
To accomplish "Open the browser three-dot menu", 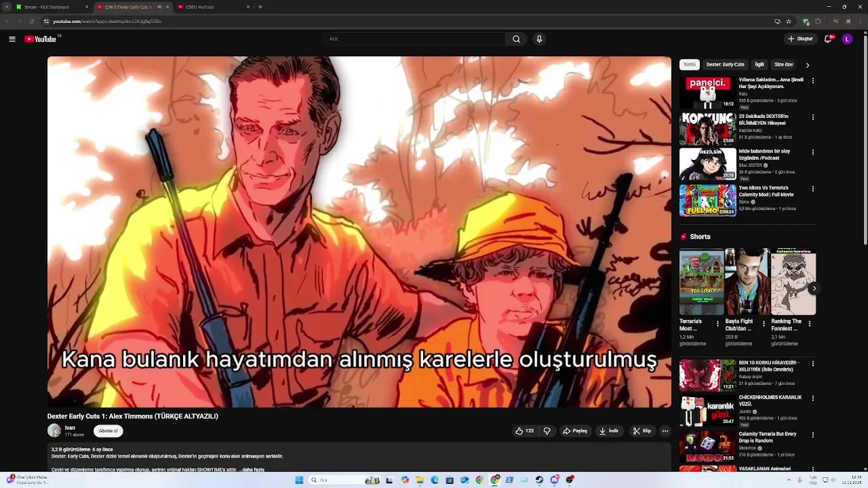I will [x=860, y=21].
